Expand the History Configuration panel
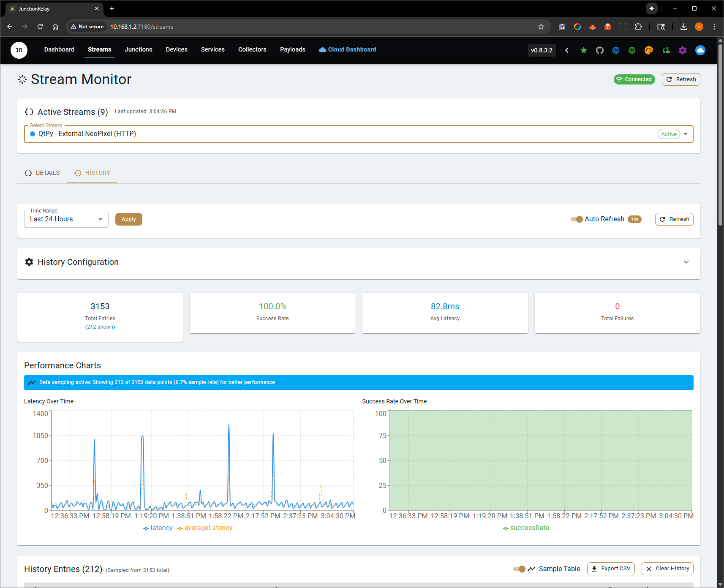The height and width of the screenshot is (588, 724). point(686,262)
